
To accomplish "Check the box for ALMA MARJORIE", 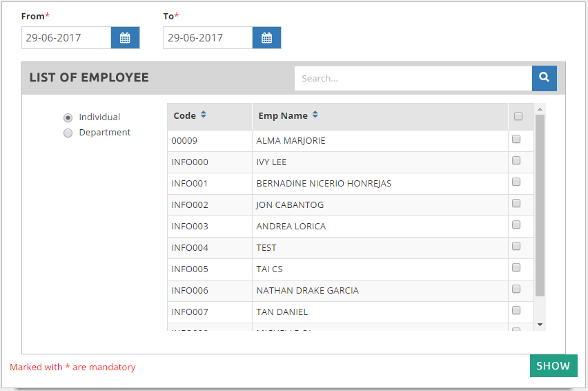I will pyautogui.click(x=516, y=140).
